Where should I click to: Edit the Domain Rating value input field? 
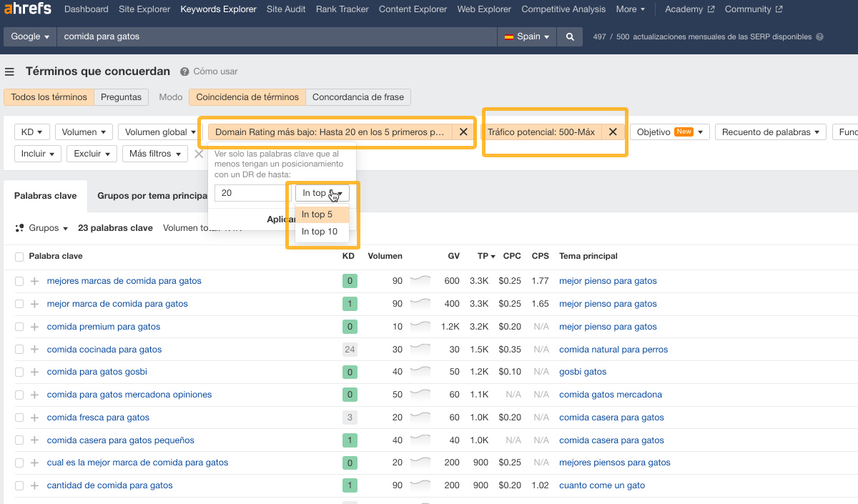(250, 192)
